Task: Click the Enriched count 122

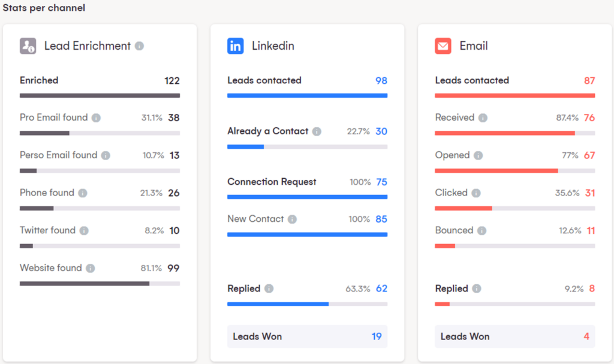Action: pos(172,81)
